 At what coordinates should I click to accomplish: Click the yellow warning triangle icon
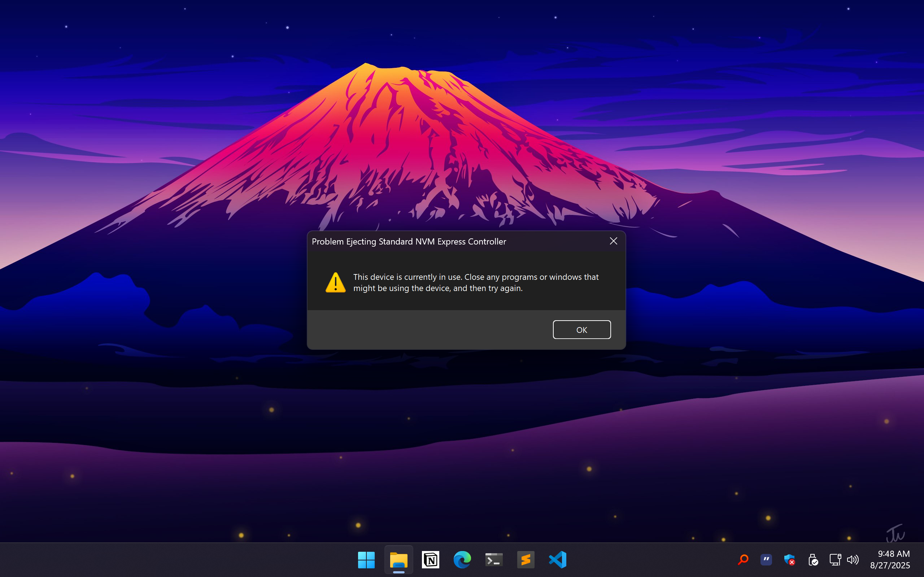coord(335,283)
